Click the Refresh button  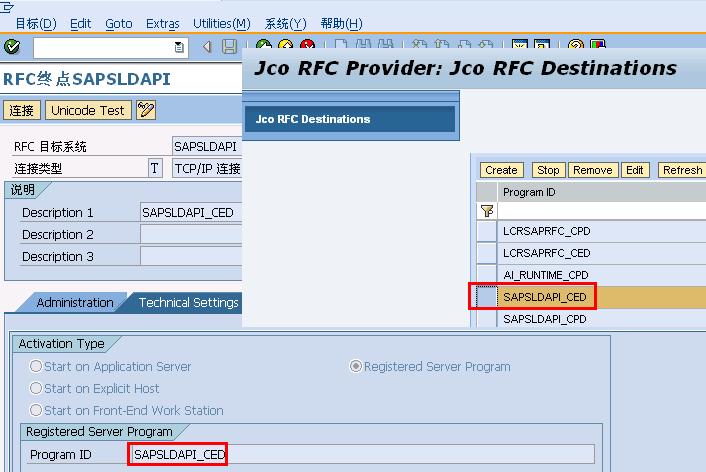[682, 170]
